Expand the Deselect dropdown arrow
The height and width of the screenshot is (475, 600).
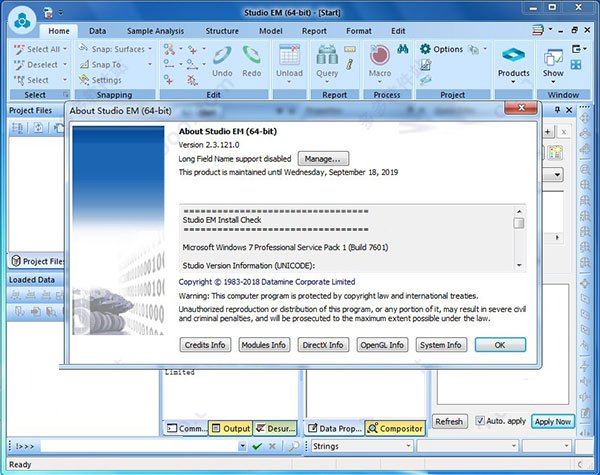tap(65, 64)
